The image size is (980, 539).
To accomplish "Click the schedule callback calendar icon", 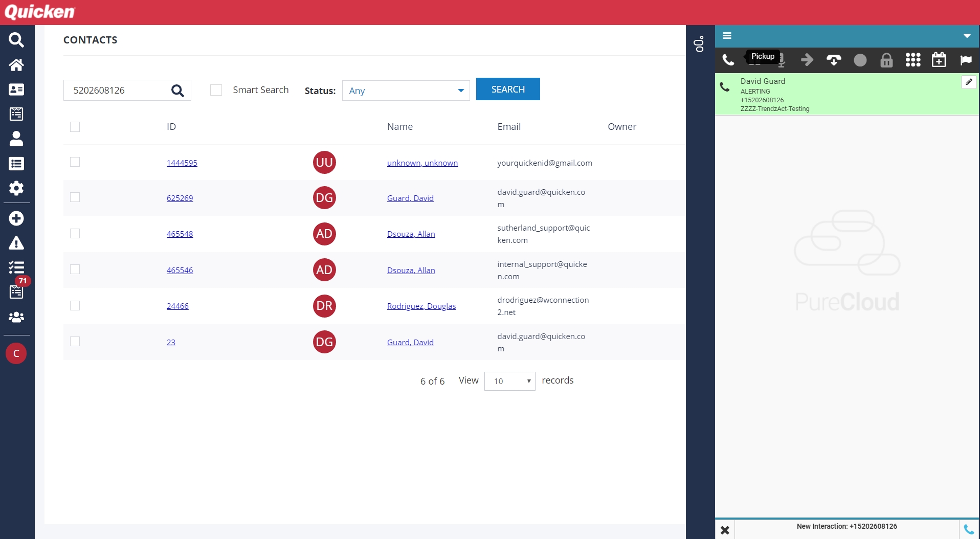I will (x=939, y=60).
